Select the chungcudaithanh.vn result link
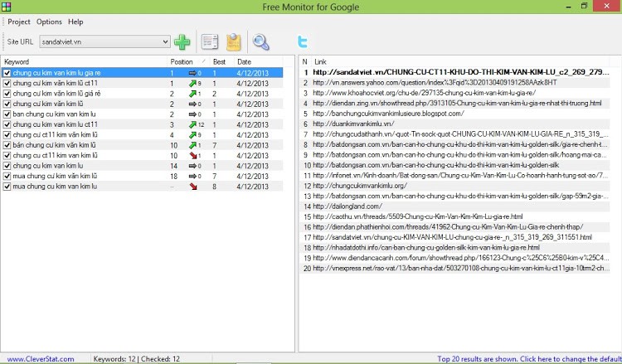Image resolution: width=622 pixels, height=364 pixels. pyautogui.click(x=460, y=134)
